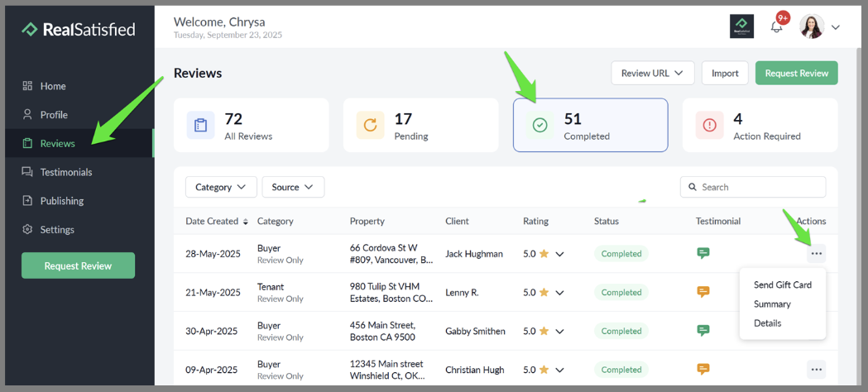
Task: Open green testimonial icon for Jack Hughman
Action: pos(703,253)
